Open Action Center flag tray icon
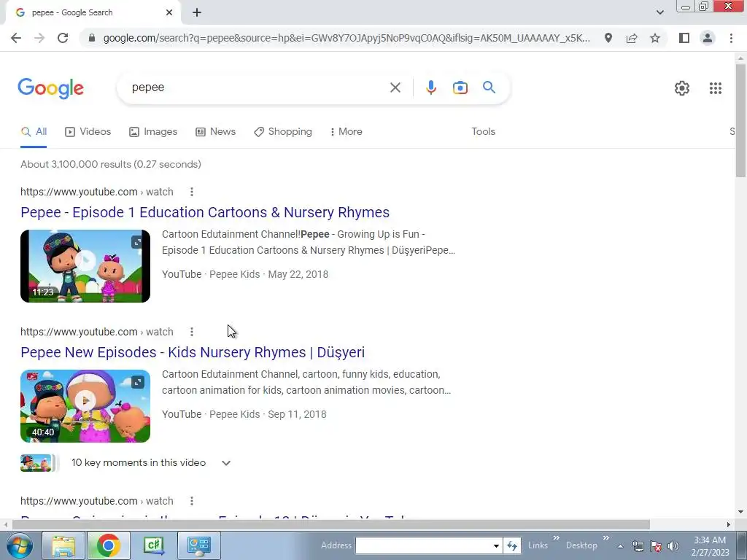 [656, 546]
